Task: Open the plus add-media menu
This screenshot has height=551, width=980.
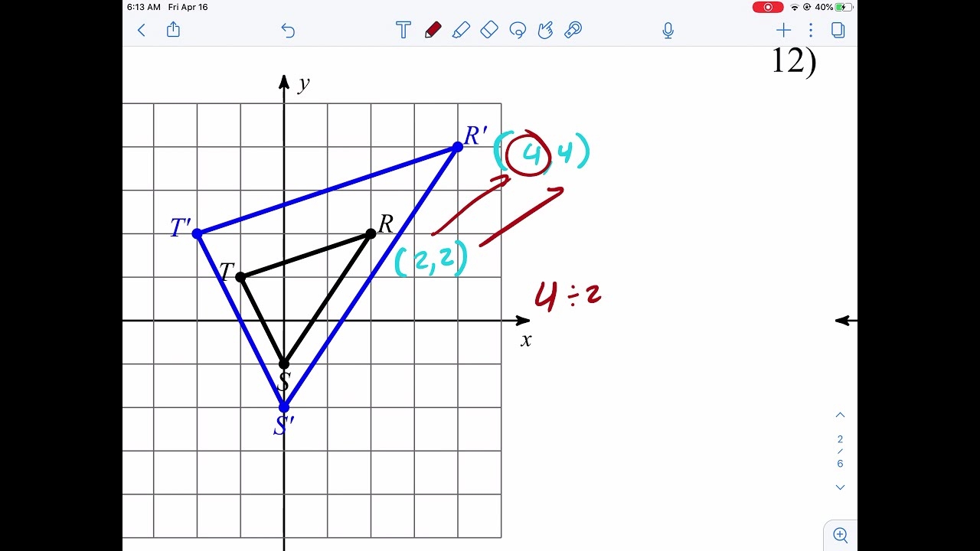Action: coord(782,30)
